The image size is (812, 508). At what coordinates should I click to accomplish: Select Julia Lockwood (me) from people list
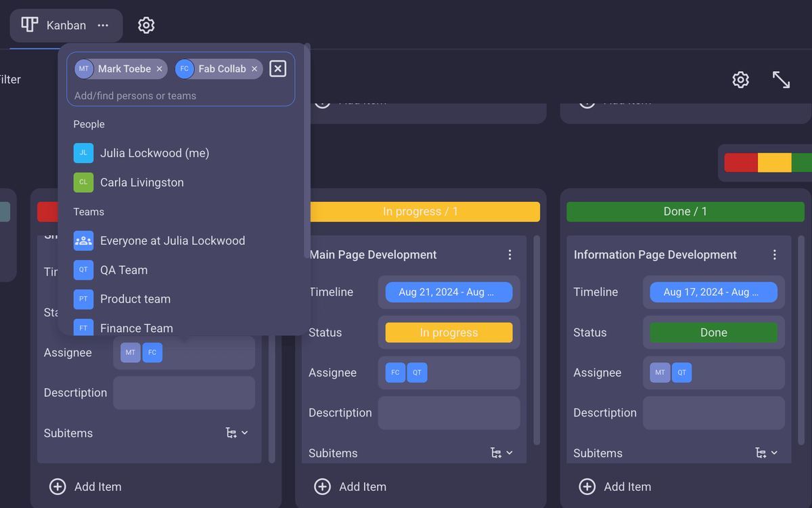154,153
